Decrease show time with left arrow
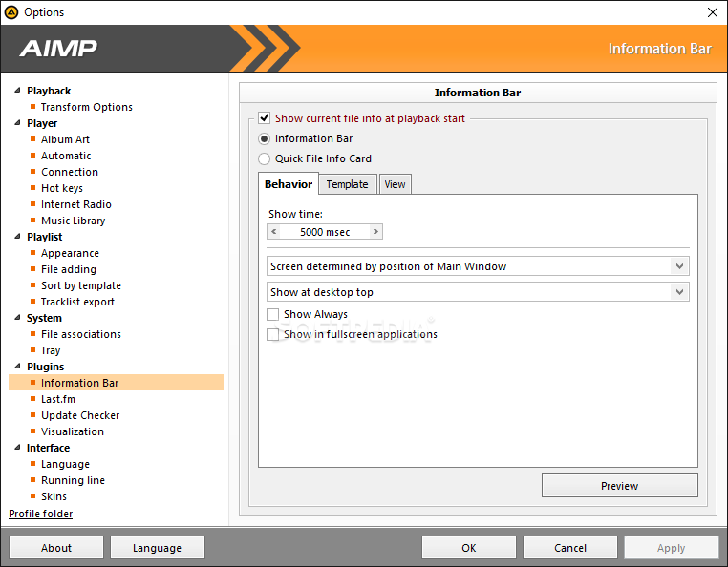The width and height of the screenshot is (728, 567). coord(274,232)
